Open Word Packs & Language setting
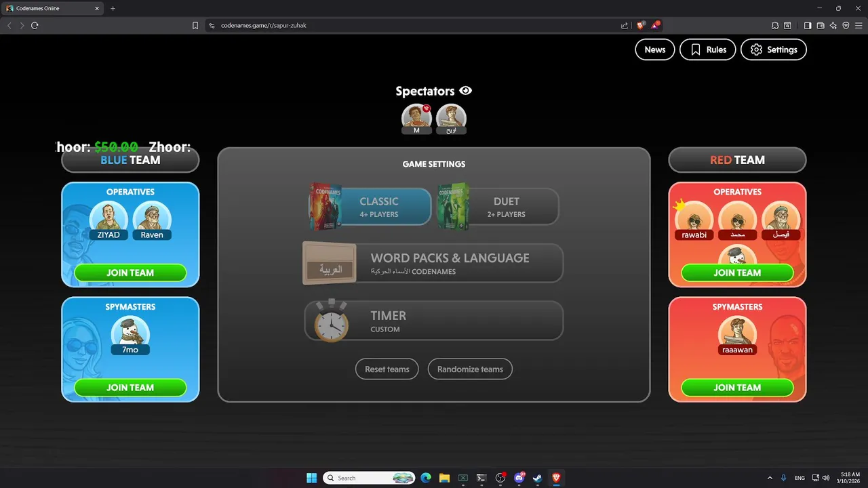 pyautogui.click(x=433, y=263)
